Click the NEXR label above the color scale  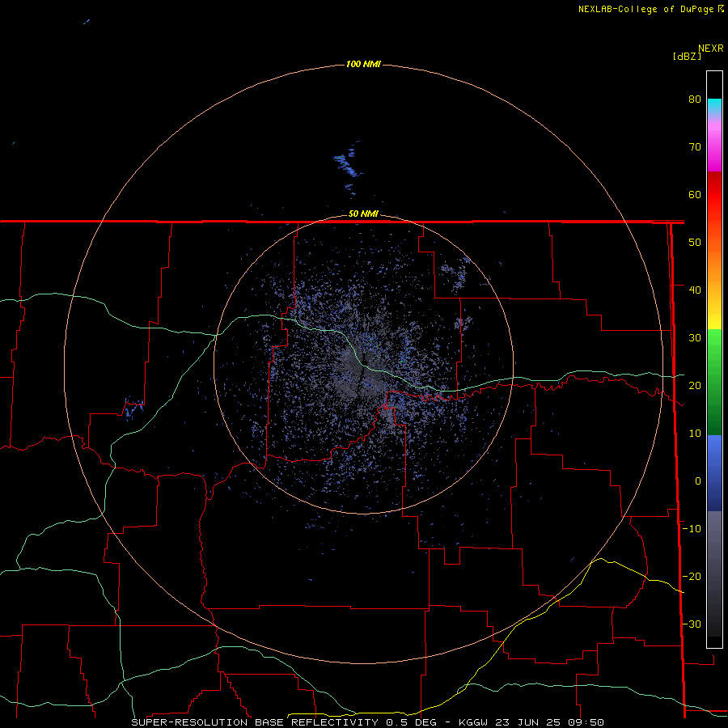[711, 49]
